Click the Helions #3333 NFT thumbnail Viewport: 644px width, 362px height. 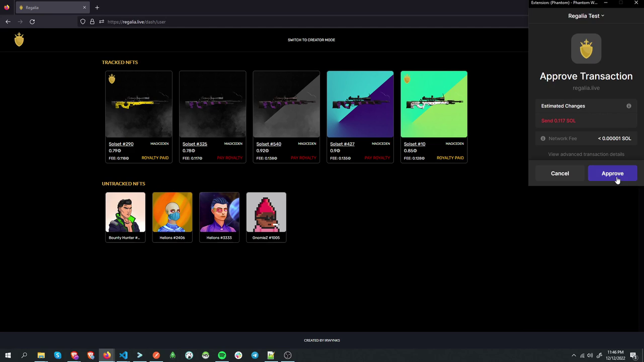coord(219,212)
